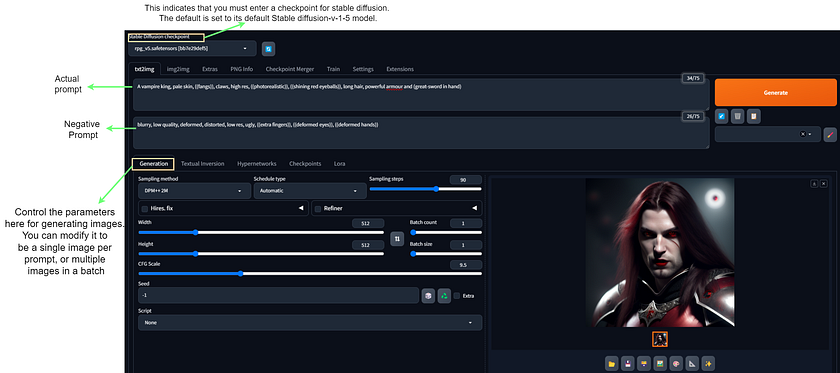The image size is (840, 373).
Task: Open the Stable Diffusion checkpoint dropdown
Action: (192, 48)
